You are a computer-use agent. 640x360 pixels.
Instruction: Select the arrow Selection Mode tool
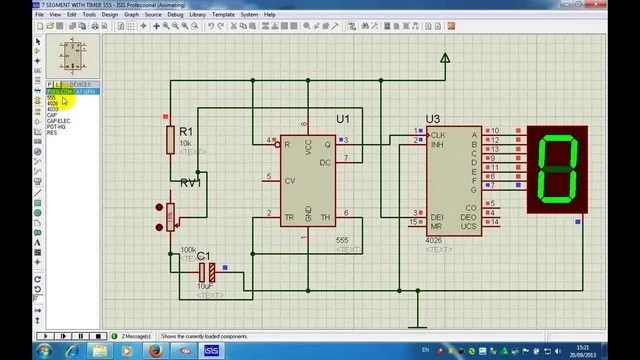(x=38, y=42)
